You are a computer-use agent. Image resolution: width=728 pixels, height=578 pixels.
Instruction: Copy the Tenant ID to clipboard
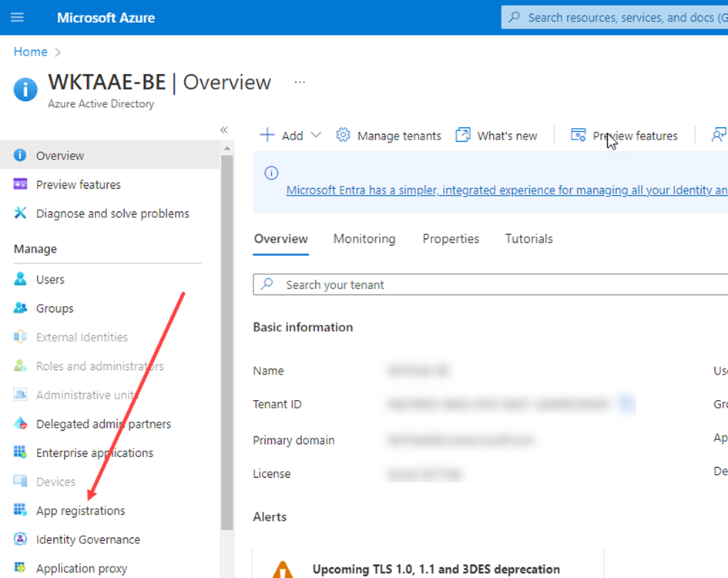(x=627, y=403)
